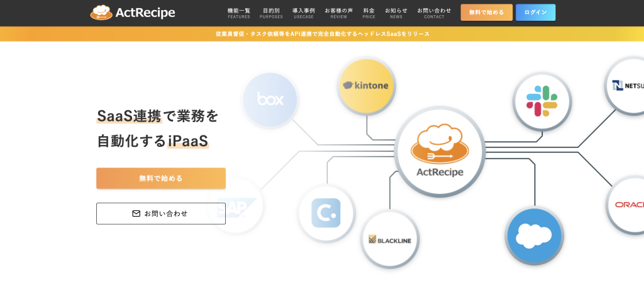Open 目的別 PURPOSES menu item
This screenshot has height=286, width=644.
[271, 13]
